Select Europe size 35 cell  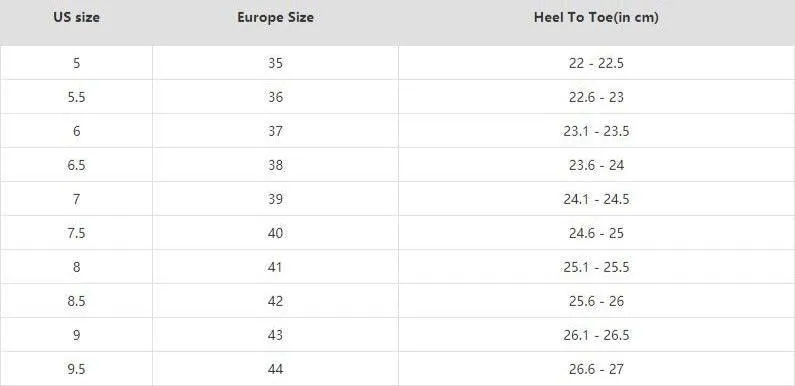tap(275, 63)
